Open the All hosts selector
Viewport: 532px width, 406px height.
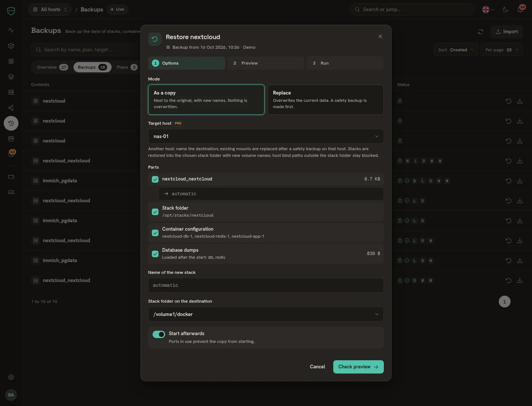50,10
